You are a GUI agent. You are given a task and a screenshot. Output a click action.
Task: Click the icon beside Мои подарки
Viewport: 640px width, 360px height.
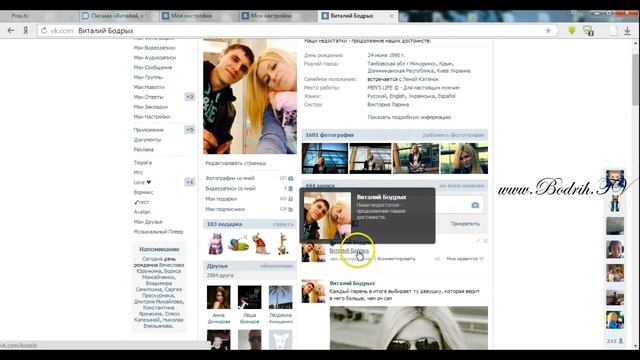(291, 199)
